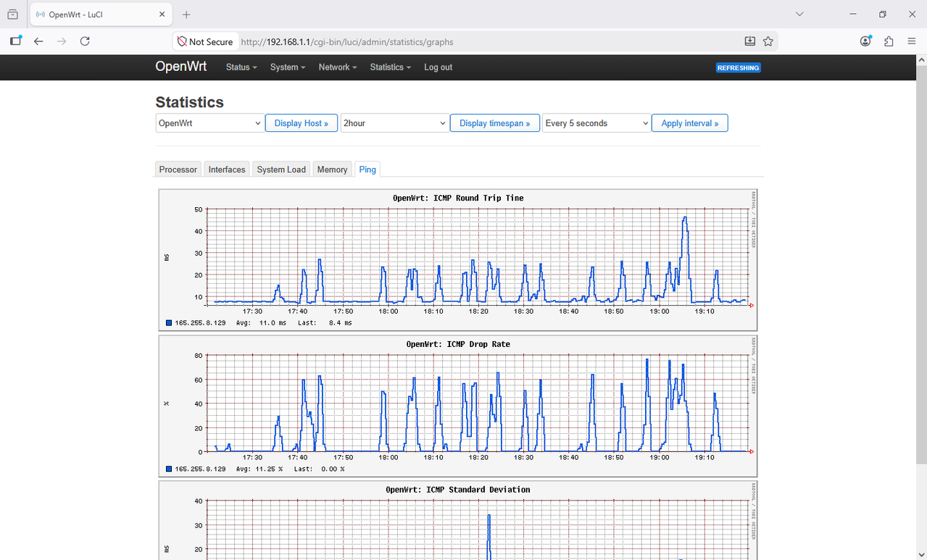Screen dimensions: 927x560
Task: Click the 'Last: 8.4 ms' value
Action: [325, 323]
